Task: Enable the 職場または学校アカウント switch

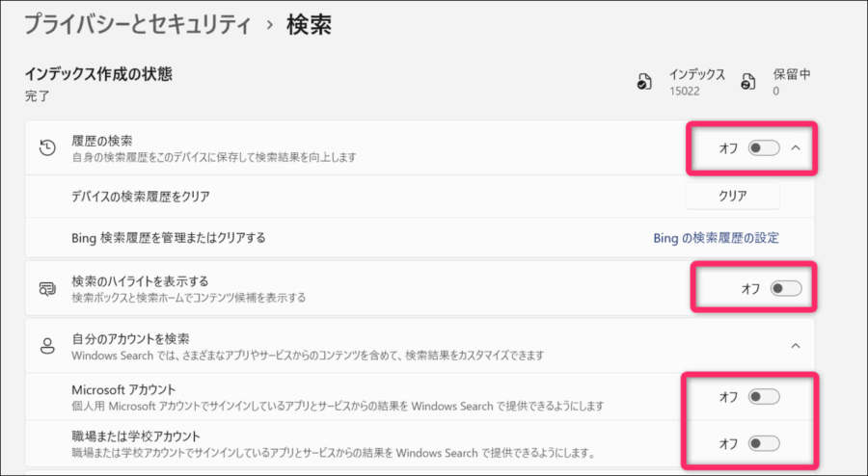Action: point(764,443)
